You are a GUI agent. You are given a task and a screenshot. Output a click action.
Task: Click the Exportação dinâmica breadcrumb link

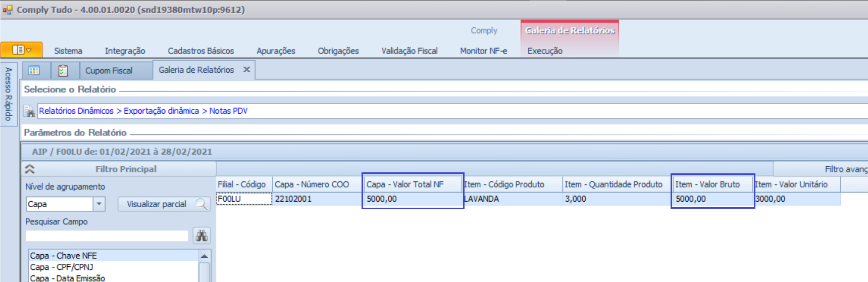coord(161,111)
